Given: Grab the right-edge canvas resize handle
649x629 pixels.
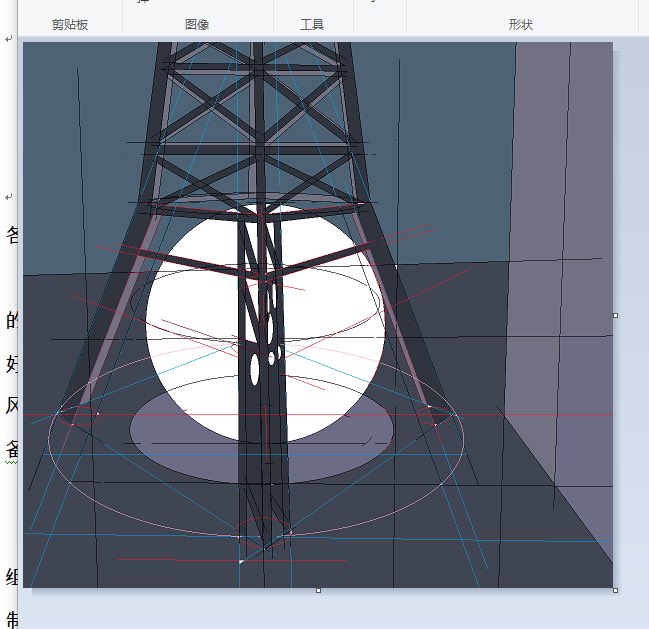Looking at the screenshot, I should pos(615,315).
